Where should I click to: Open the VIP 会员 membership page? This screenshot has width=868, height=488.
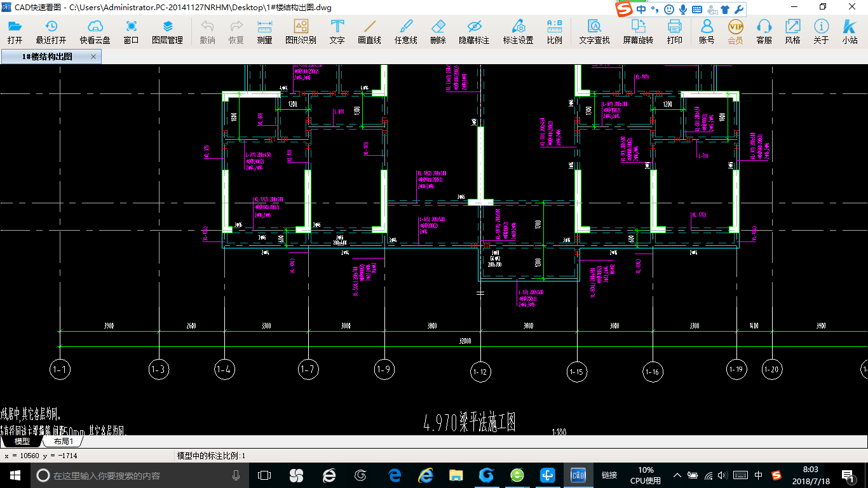click(735, 31)
